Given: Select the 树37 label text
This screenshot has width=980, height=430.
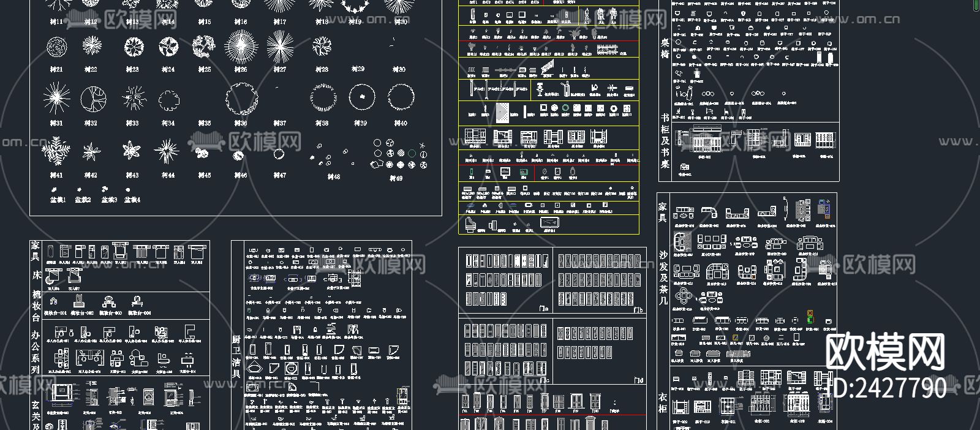Looking at the screenshot, I should point(280,123).
